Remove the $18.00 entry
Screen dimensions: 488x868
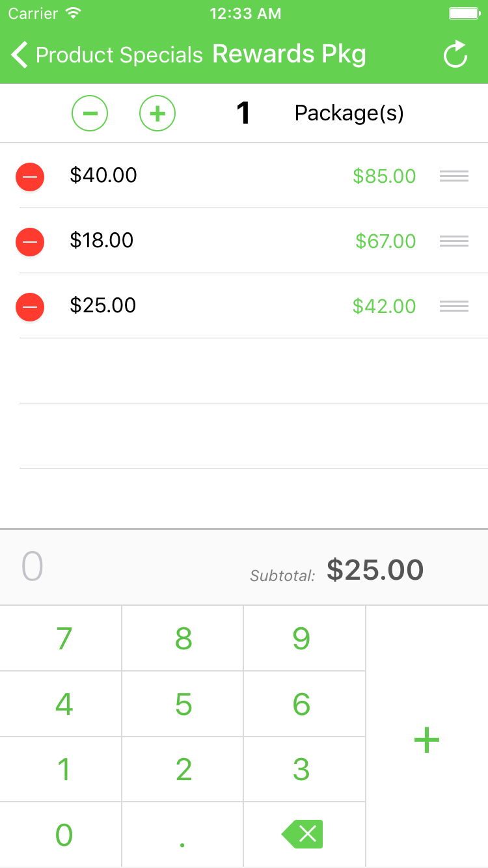point(30,241)
